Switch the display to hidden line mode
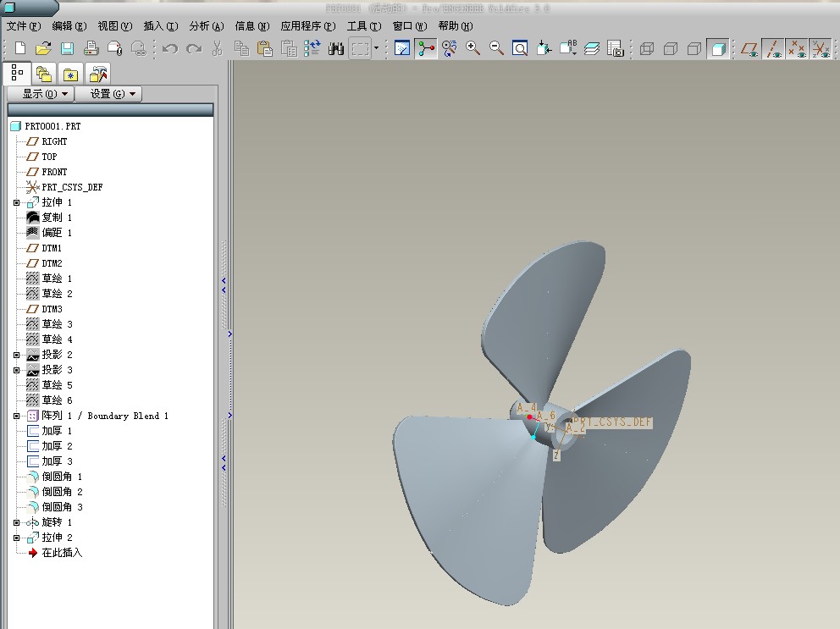The image size is (840, 629). tap(670, 49)
